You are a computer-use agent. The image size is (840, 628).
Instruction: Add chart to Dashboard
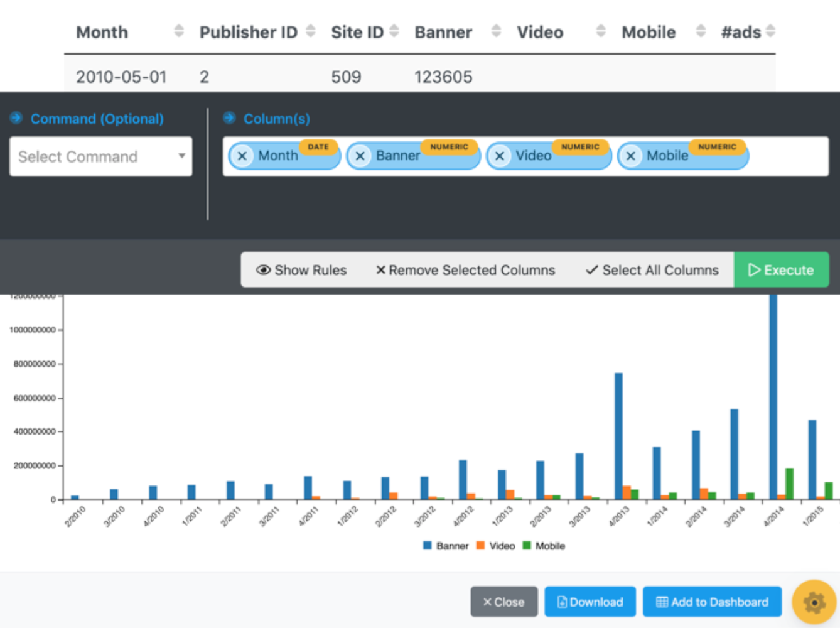coord(712,602)
